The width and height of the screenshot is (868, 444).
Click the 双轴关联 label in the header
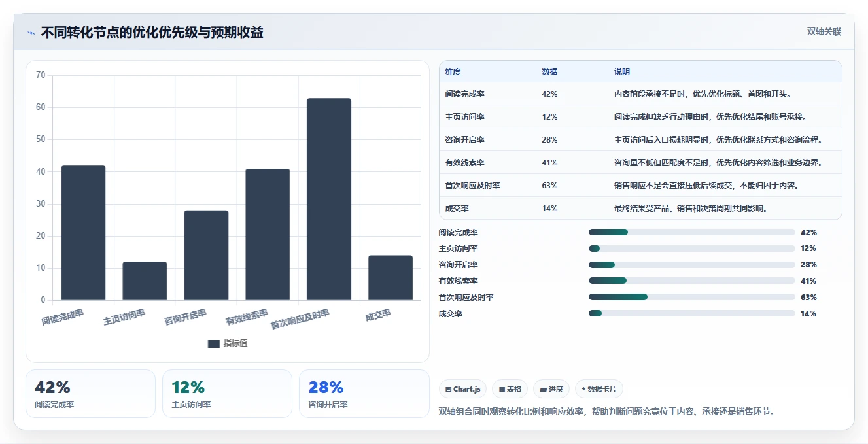coord(824,32)
